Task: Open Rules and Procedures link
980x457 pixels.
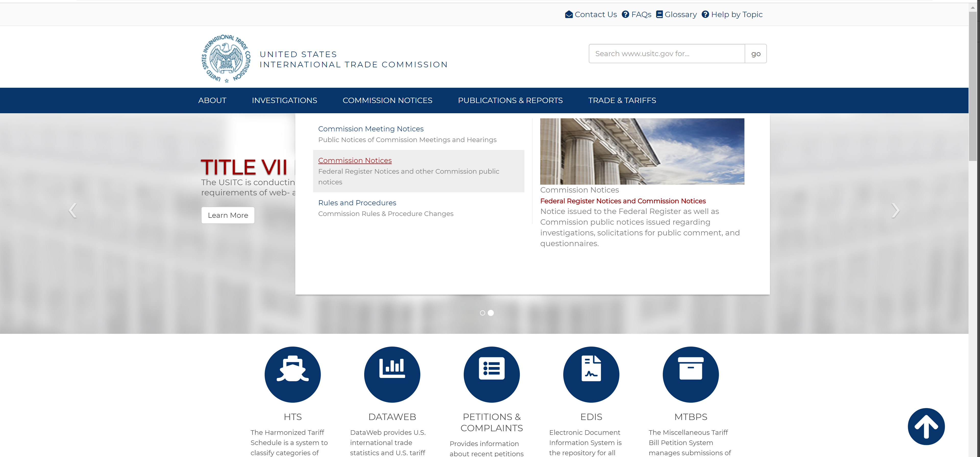Action: click(357, 203)
